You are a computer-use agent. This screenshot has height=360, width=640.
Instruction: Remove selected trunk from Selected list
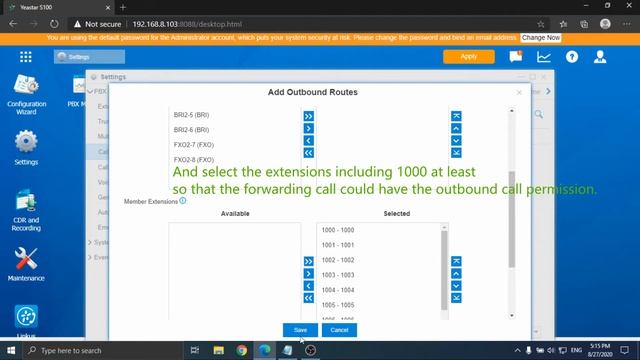click(x=309, y=141)
